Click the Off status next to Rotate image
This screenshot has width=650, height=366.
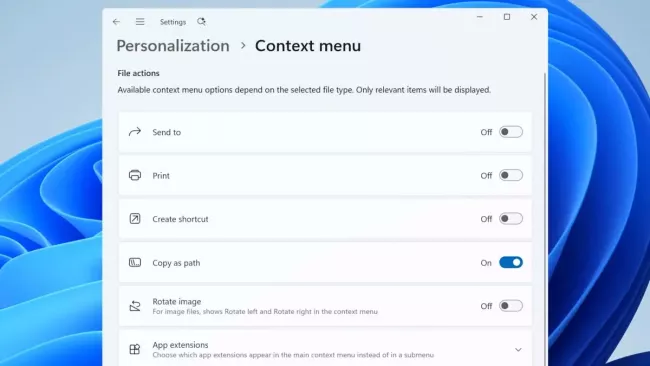pos(486,306)
